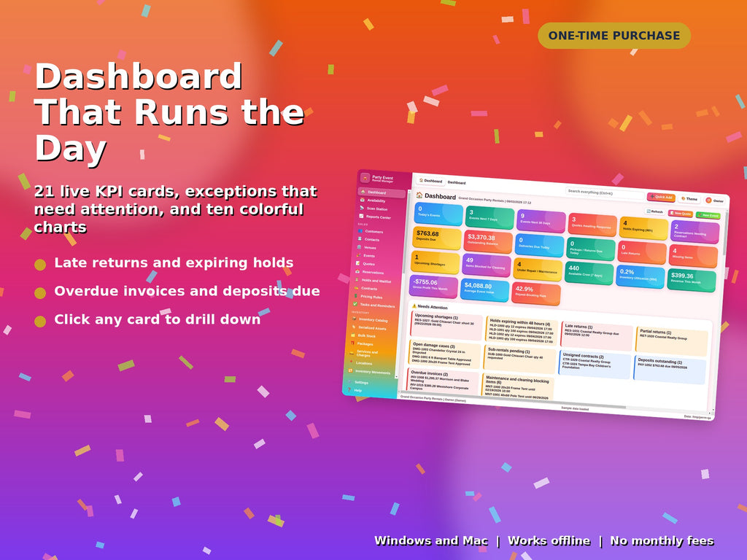Image resolution: width=747 pixels, height=560 pixels.
Task: Click Holds expiring within 48 hours panel
Action: pos(522,332)
